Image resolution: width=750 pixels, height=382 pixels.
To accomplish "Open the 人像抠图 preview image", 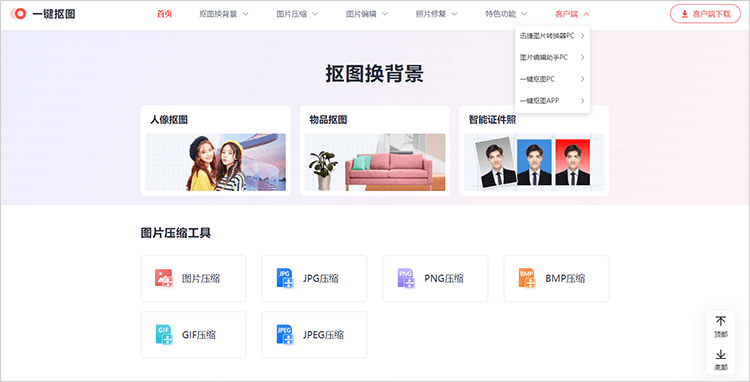I will pyautogui.click(x=216, y=162).
